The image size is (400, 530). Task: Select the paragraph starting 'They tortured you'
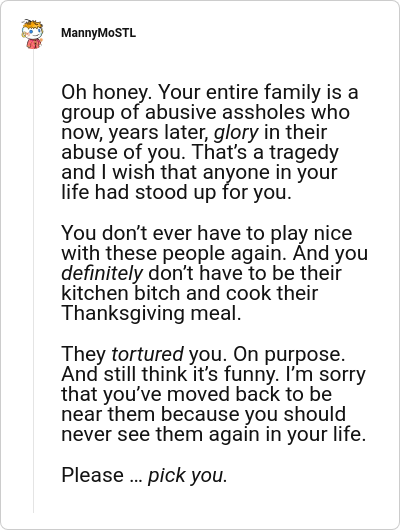point(214,394)
